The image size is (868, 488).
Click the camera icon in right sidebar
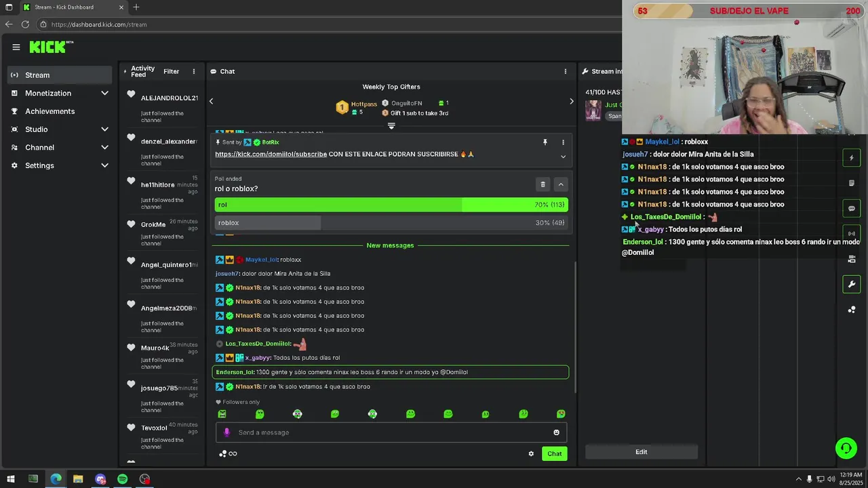[852, 259]
